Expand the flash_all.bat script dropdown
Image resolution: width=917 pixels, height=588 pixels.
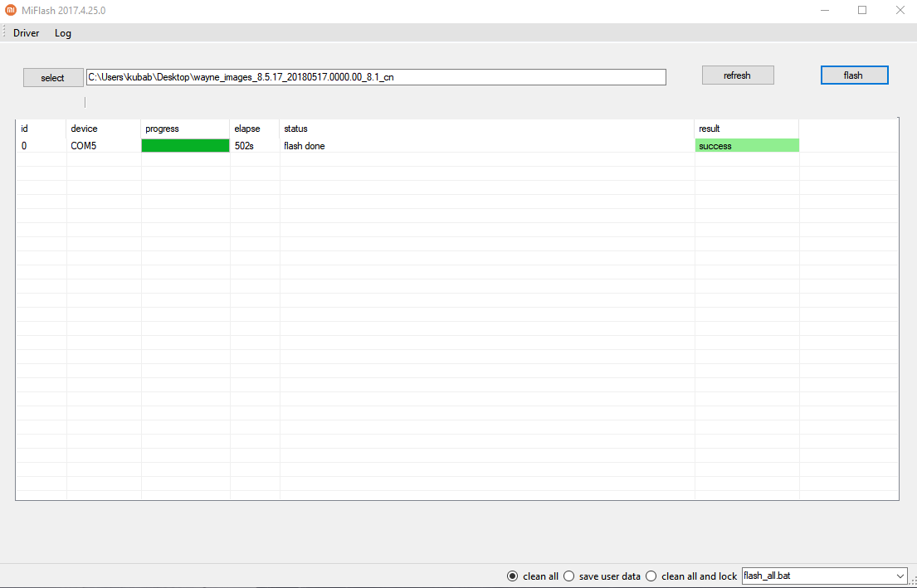[901, 576]
